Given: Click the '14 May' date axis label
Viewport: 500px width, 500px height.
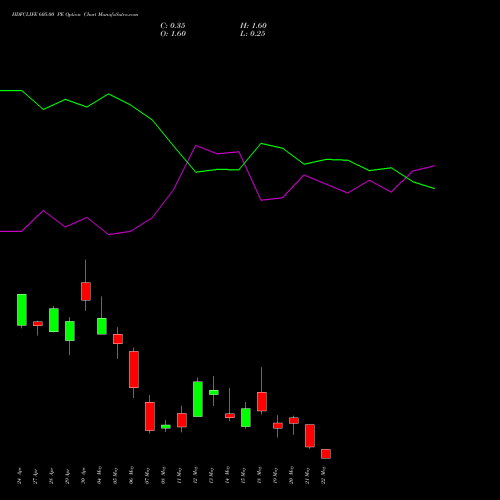Looking at the screenshot, I should (228, 475).
